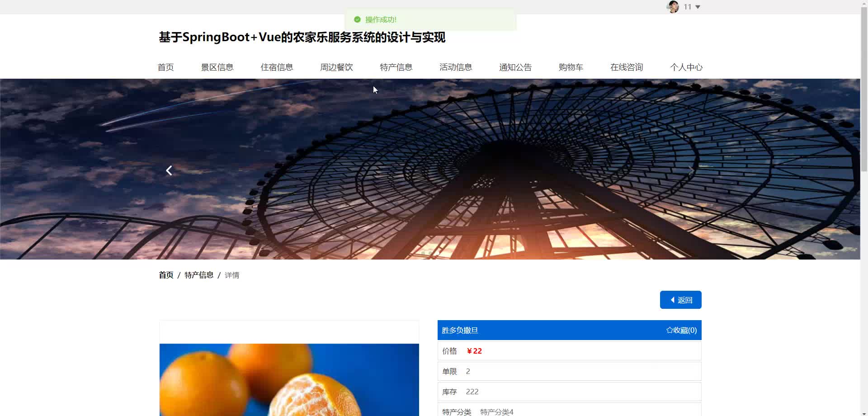Click the 库存 value 222
868x416 pixels.
[x=472, y=392]
